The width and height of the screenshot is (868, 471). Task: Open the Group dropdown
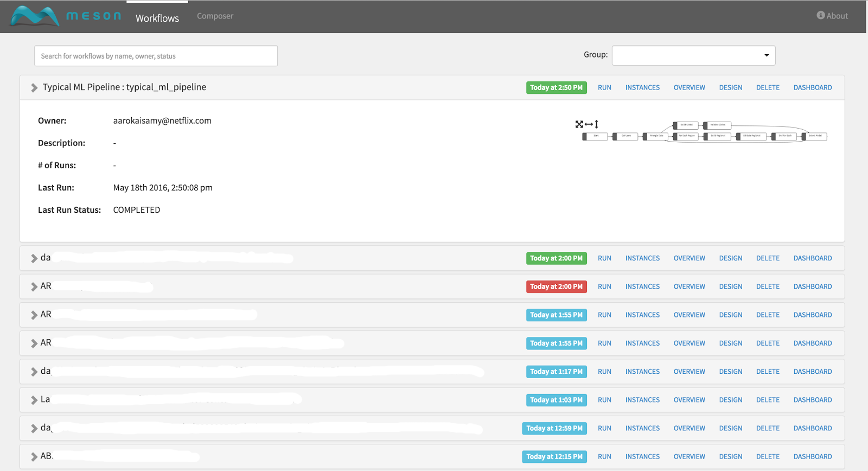[x=693, y=55]
